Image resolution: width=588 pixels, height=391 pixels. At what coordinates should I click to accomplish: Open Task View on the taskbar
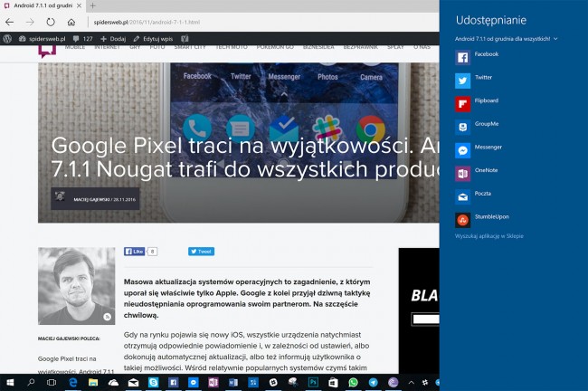[x=52, y=382]
